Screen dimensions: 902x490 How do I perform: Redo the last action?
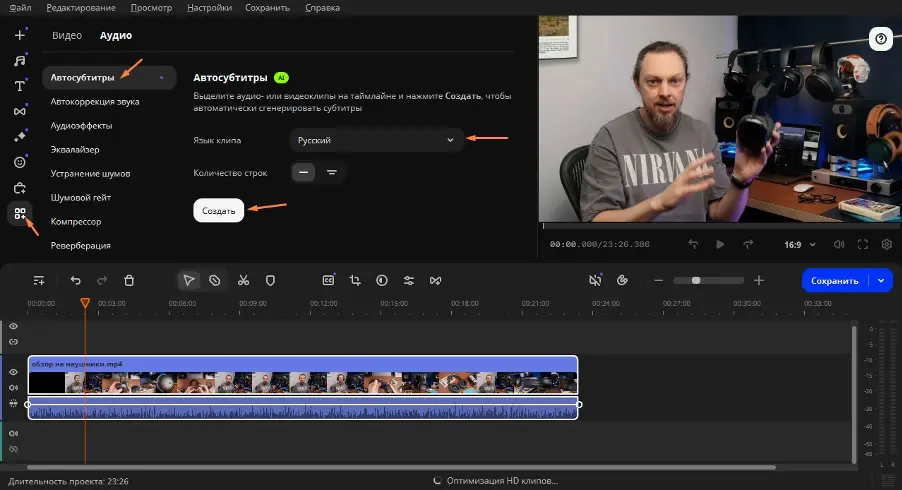coord(102,281)
